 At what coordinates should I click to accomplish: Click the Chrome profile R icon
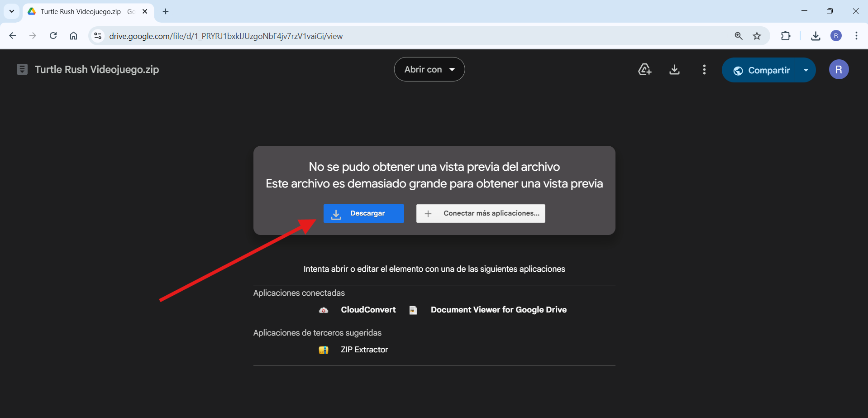coord(836,36)
